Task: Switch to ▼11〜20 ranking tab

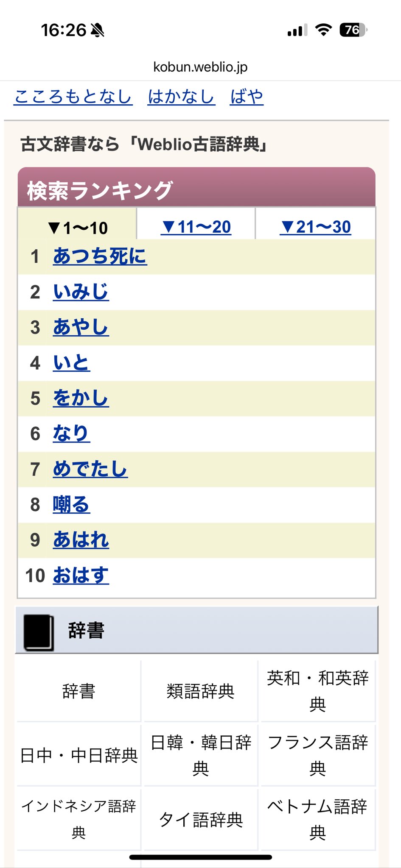Action: point(196,227)
